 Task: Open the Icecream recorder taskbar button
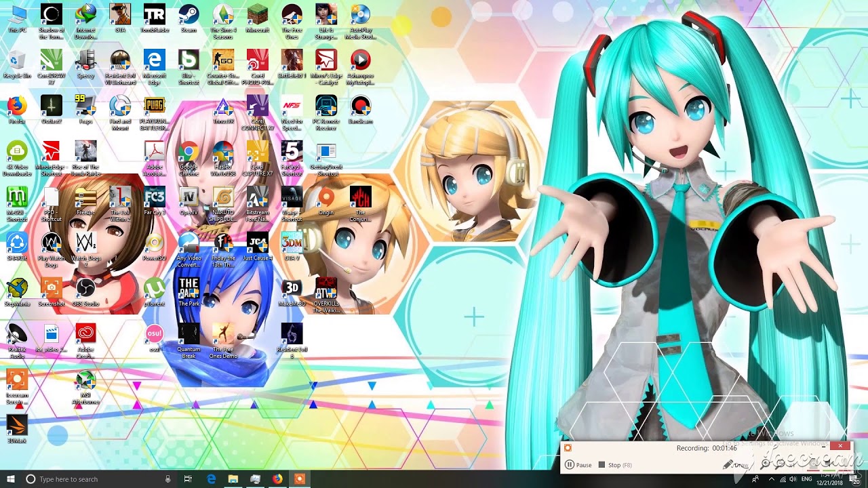(299, 479)
